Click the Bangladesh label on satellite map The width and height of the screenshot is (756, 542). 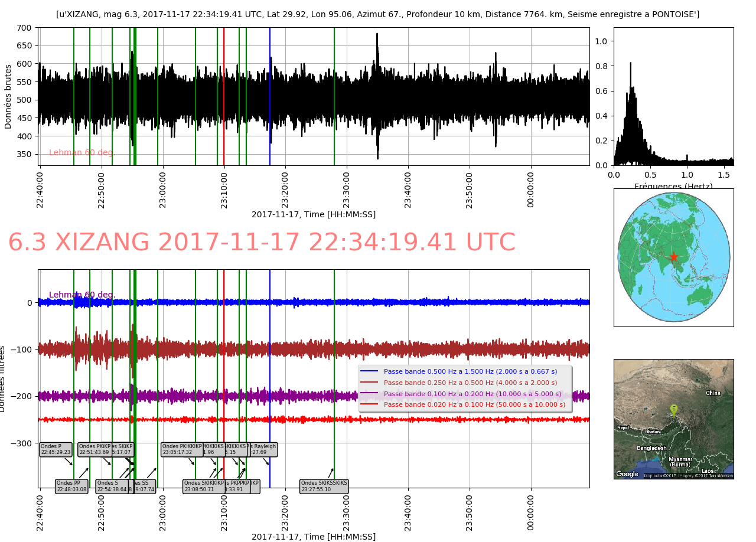651,448
